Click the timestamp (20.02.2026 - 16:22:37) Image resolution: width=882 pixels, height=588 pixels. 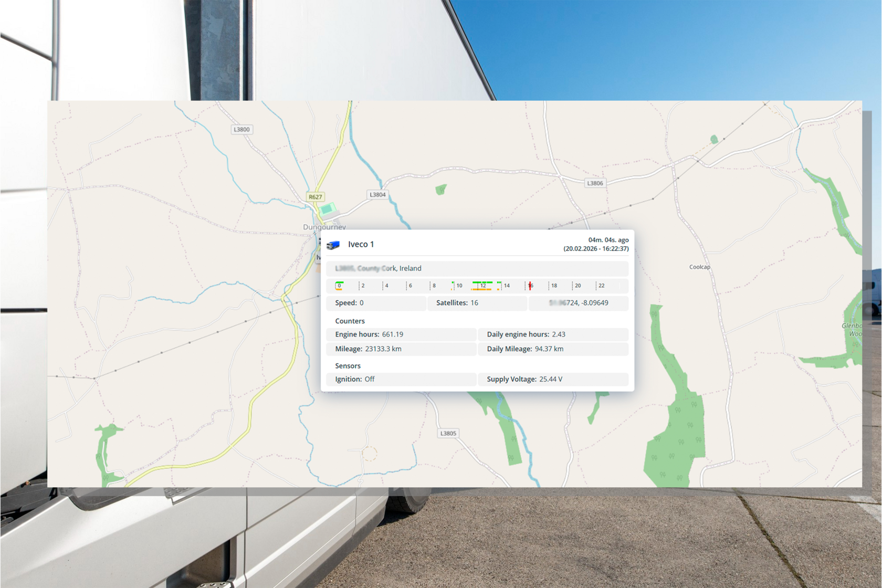596,249
